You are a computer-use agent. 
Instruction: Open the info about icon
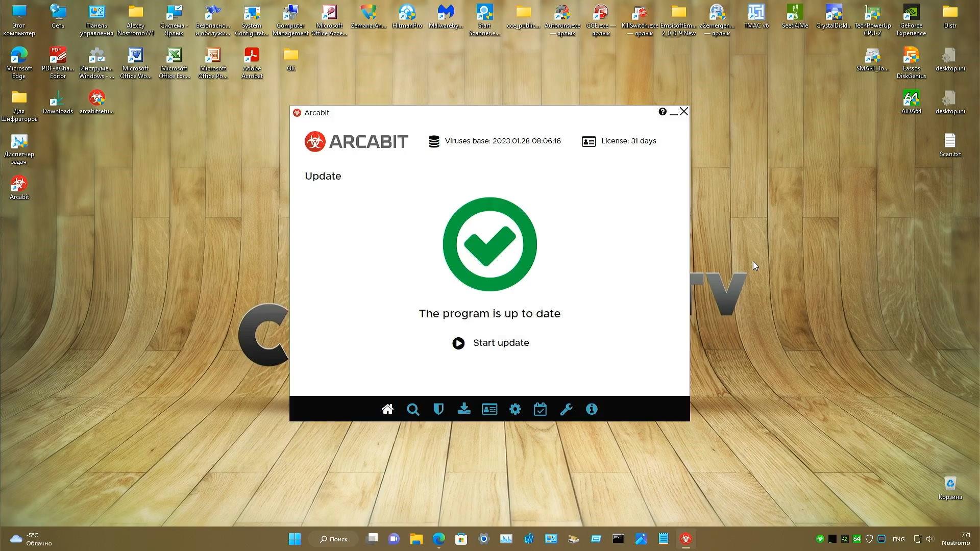(592, 409)
